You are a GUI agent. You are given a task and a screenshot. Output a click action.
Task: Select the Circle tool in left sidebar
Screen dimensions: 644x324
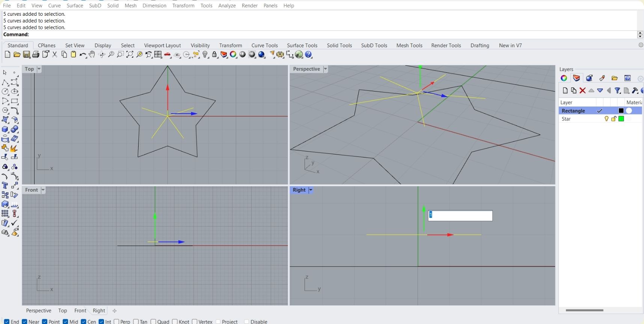point(5,91)
